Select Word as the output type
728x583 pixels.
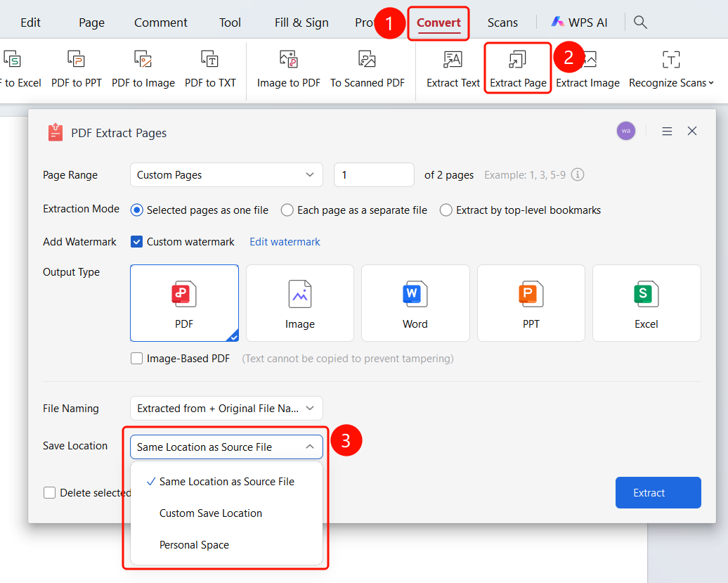[x=415, y=303]
